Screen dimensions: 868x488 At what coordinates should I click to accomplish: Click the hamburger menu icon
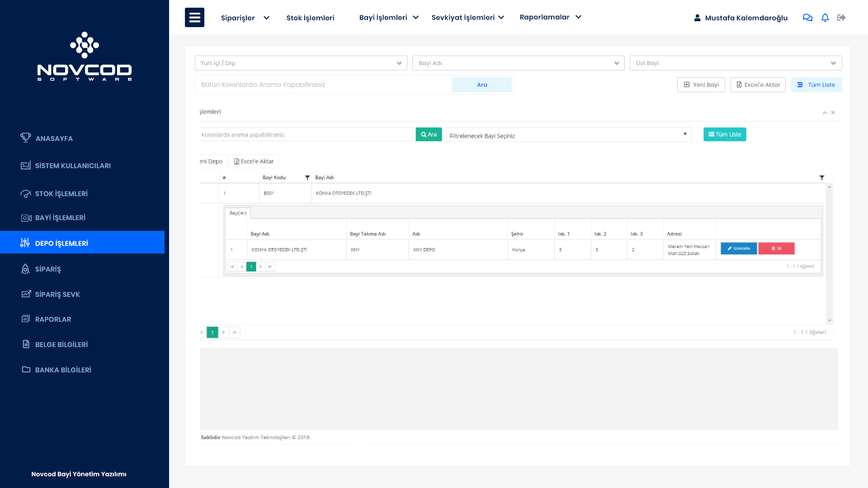194,18
